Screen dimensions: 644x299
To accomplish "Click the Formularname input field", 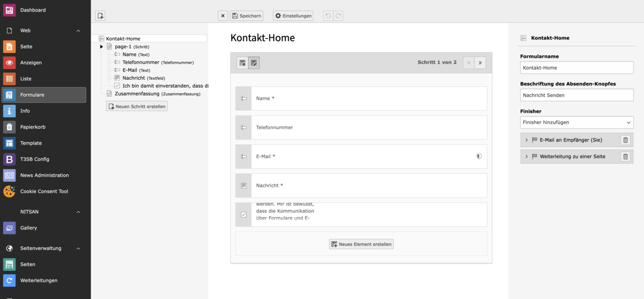I will (577, 67).
